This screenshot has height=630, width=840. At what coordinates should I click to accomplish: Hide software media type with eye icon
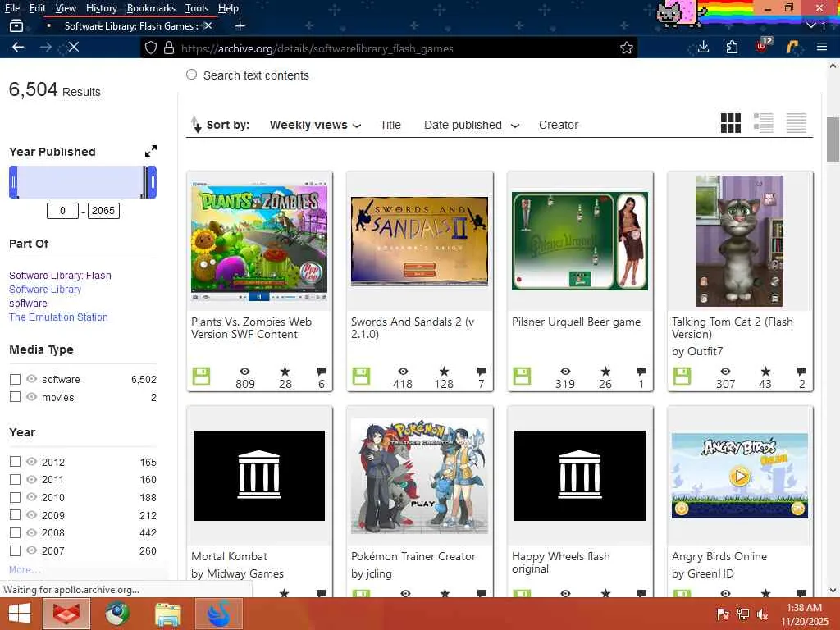[32, 379]
